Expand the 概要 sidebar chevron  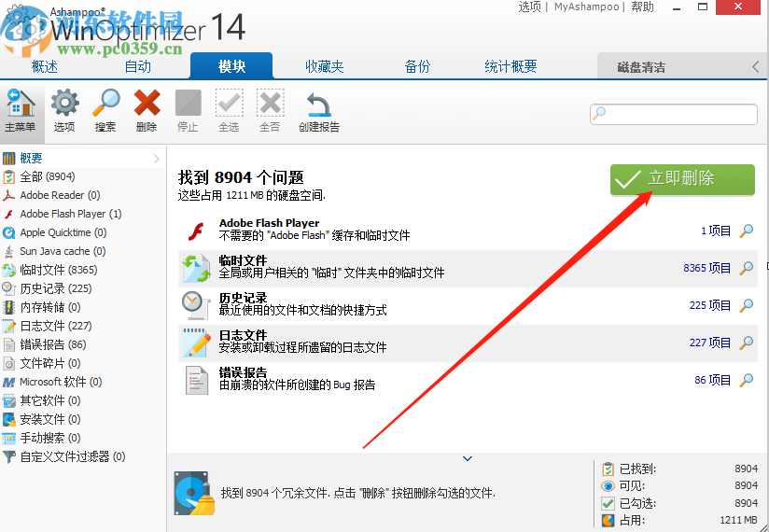click(x=157, y=159)
